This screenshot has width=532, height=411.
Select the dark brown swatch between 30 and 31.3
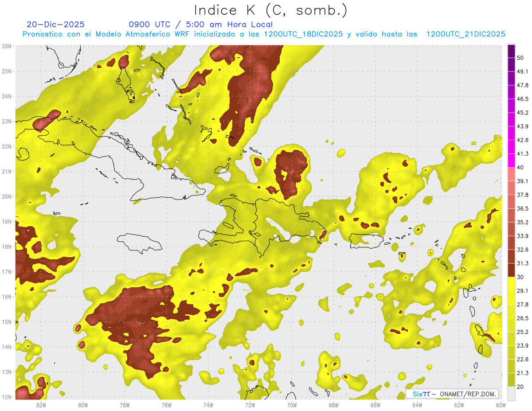(511, 270)
